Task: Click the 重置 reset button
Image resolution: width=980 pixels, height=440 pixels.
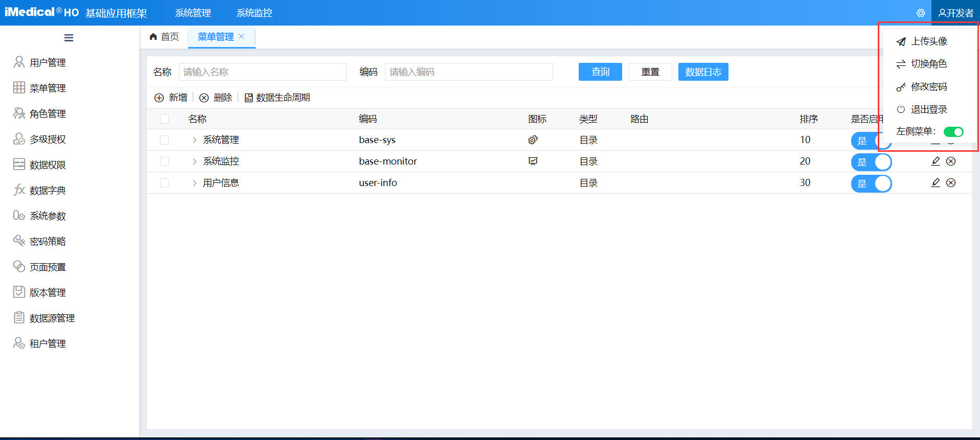Action: point(650,72)
